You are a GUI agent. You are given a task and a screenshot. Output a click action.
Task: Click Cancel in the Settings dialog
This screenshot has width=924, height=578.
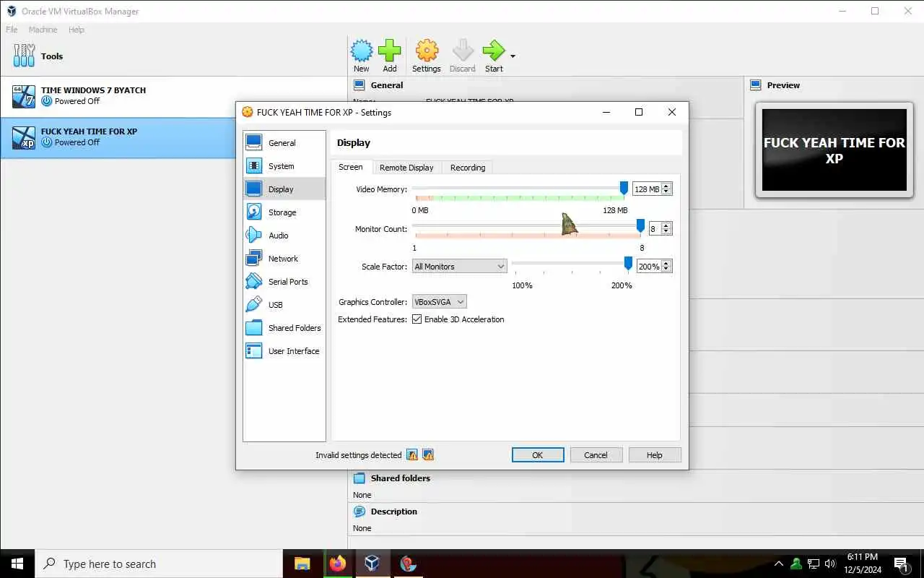point(596,455)
